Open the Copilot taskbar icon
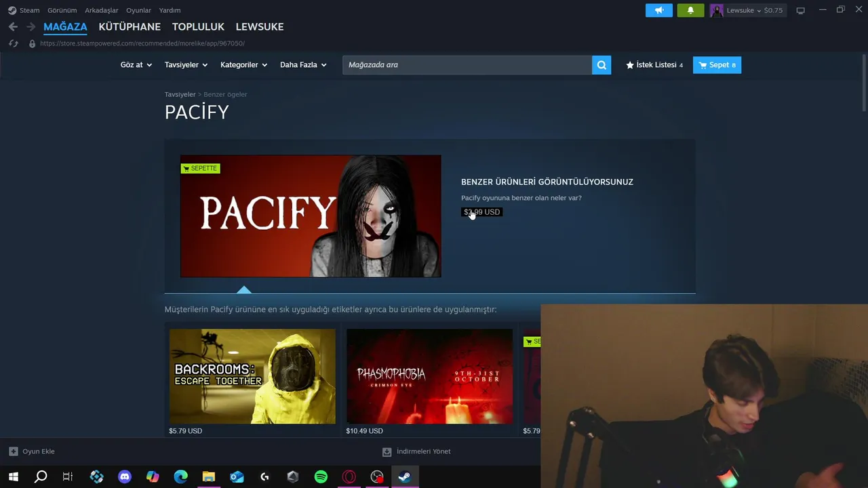Screen dimensions: 868x488 153,477
